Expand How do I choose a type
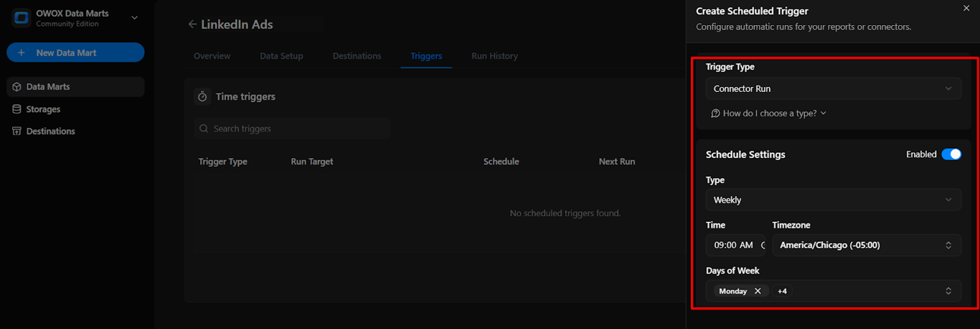Screen dimensions: 980x329 pyautogui.click(x=768, y=113)
